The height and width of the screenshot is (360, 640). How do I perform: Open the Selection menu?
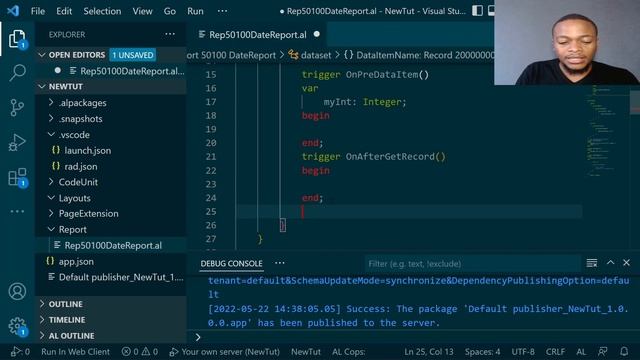click(102, 11)
